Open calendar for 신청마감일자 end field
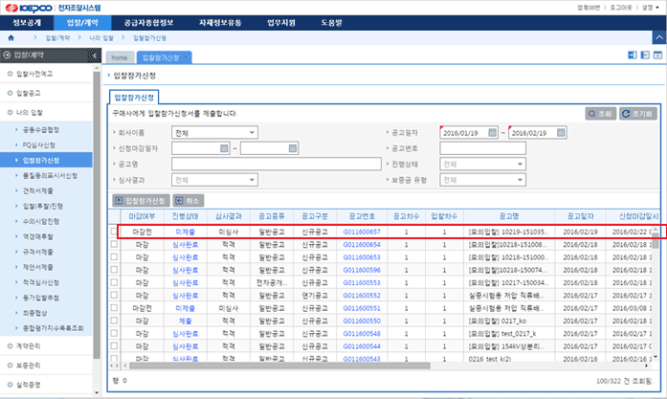Screen dimensions: 667x399 pos(293,148)
